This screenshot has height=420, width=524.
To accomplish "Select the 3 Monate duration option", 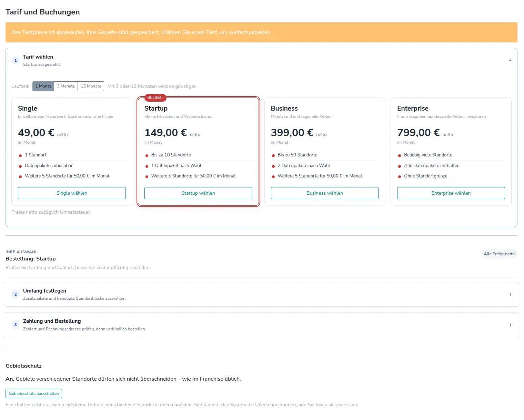I will [x=66, y=86].
